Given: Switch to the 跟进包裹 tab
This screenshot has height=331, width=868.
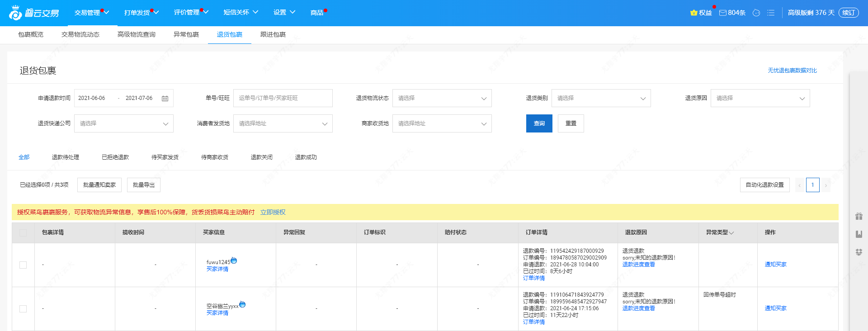Looking at the screenshot, I should click(273, 34).
